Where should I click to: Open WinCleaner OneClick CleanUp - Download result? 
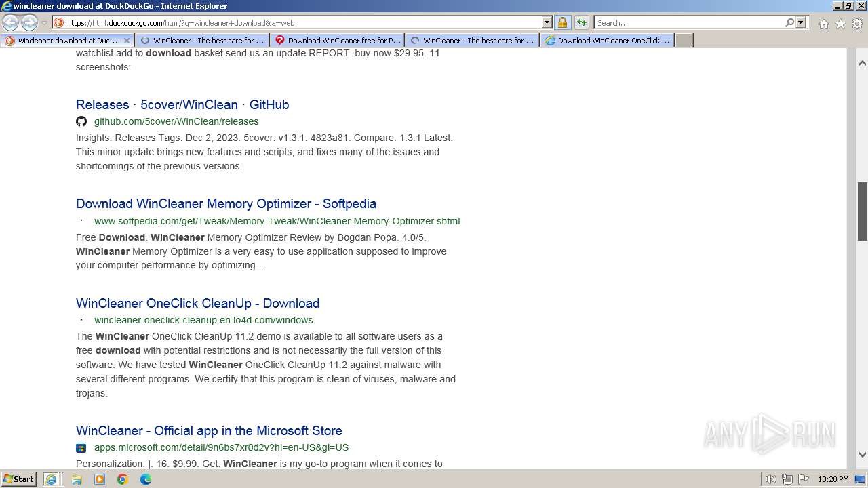[197, 303]
